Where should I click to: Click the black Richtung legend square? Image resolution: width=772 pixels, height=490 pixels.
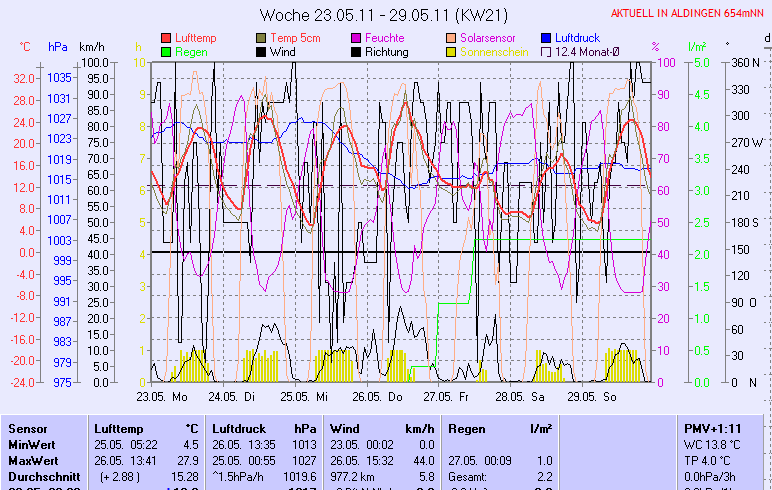click(357, 52)
